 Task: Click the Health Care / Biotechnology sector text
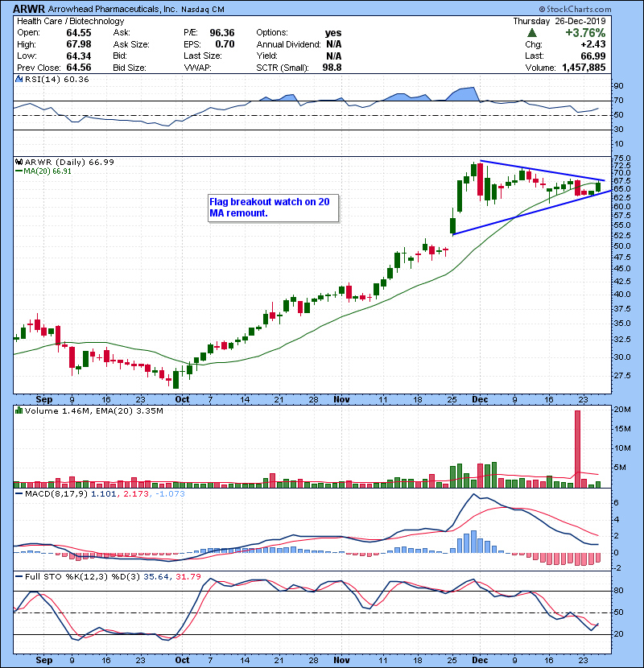[70, 21]
